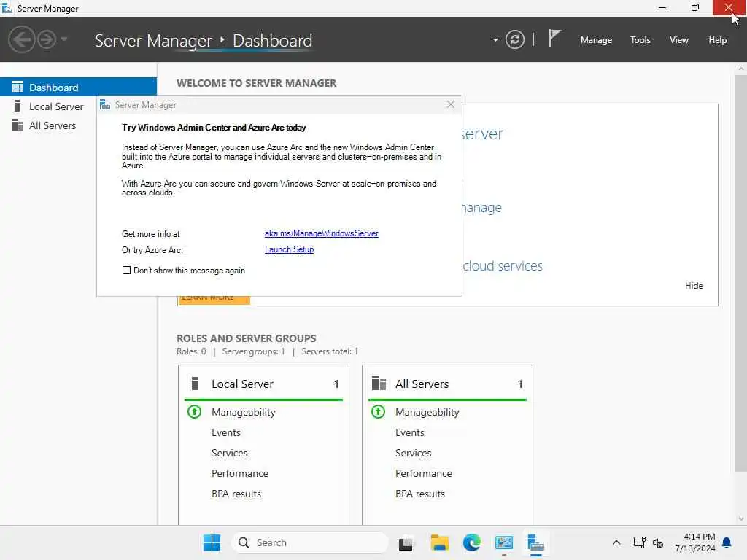Open BPA results under Local Server tile
Image resolution: width=747 pixels, height=560 pixels.
(236, 494)
